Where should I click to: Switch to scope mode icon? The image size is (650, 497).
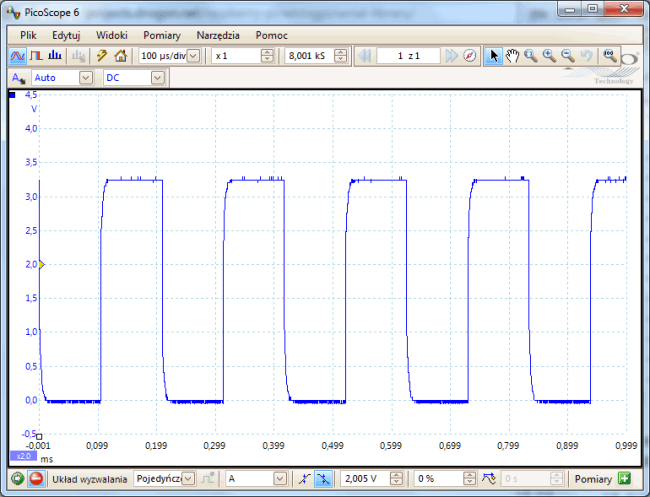(x=17, y=56)
